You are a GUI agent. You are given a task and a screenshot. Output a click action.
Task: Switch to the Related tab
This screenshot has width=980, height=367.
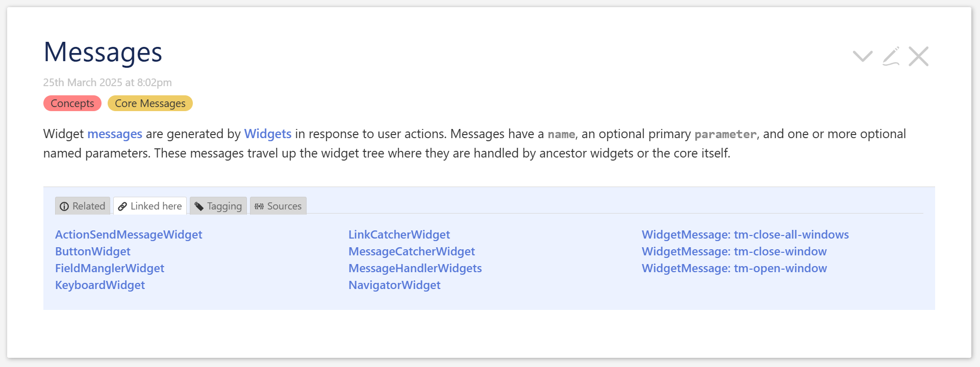point(83,206)
